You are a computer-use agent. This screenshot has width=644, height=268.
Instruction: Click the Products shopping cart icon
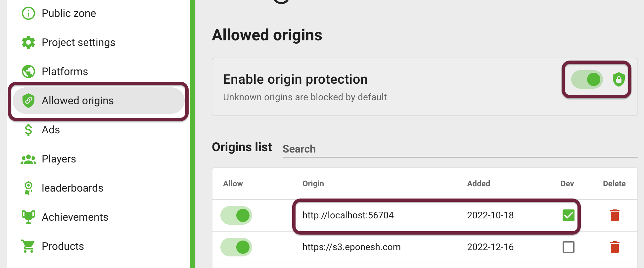(x=28, y=246)
